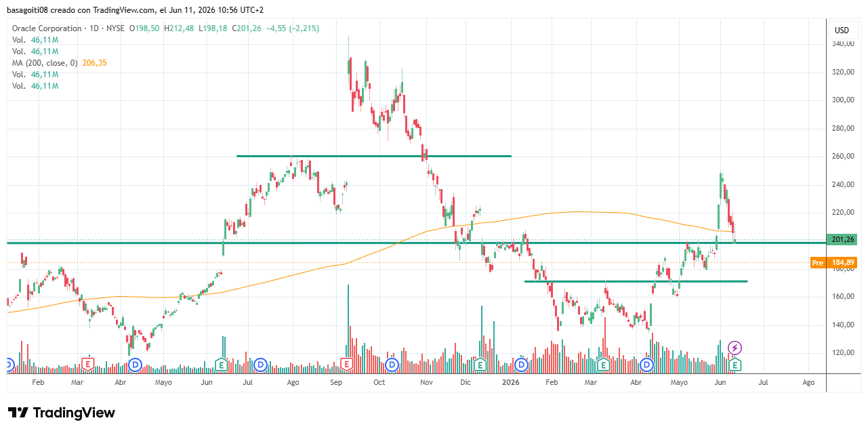Click the dividend D marker under 2026 label
868x433 pixels.
tap(521, 365)
